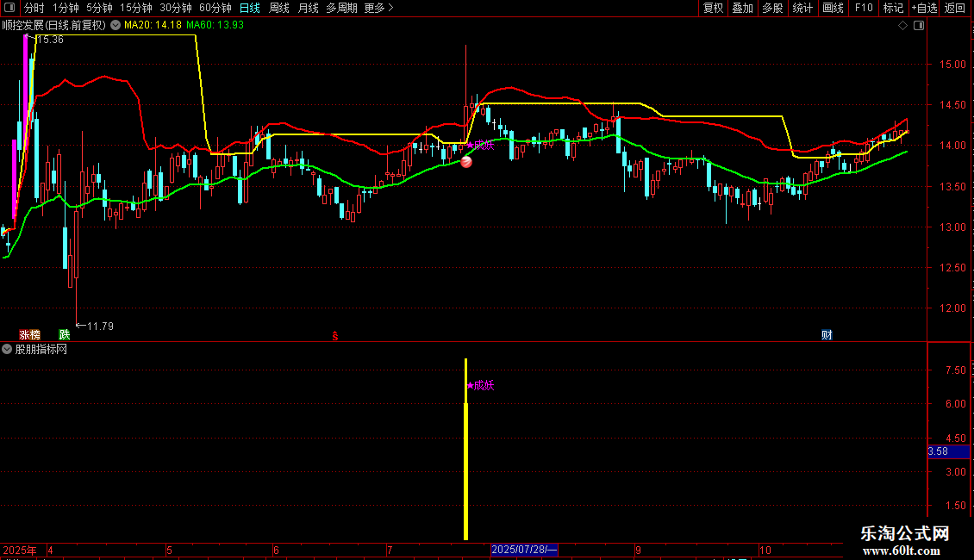Click the 股朋指标网 indicator name
Screen dimensions: 974x560
pos(41,350)
